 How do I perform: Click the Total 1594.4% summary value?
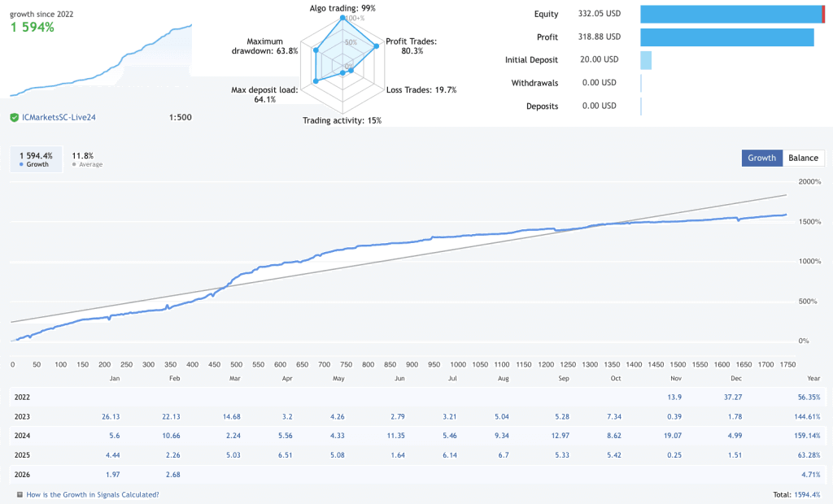807,494
